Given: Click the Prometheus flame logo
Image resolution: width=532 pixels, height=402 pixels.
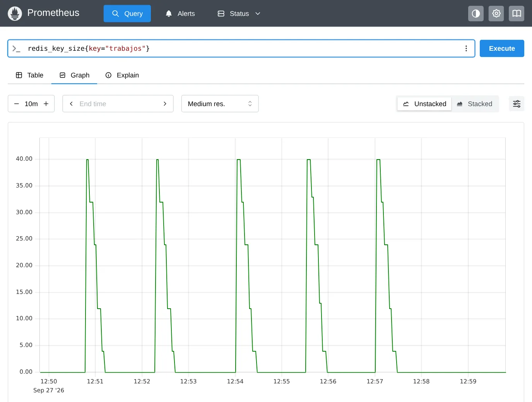Looking at the screenshot, I should tap(15, 14).
